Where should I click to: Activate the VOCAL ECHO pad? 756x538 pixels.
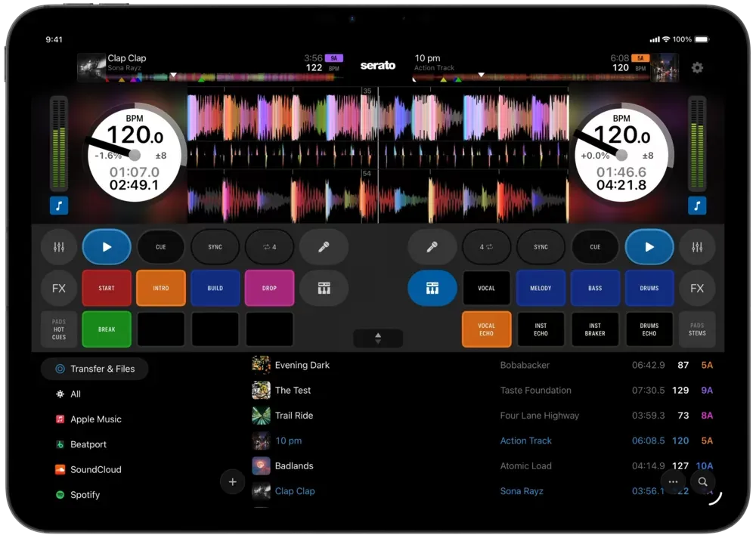point(486,329)
